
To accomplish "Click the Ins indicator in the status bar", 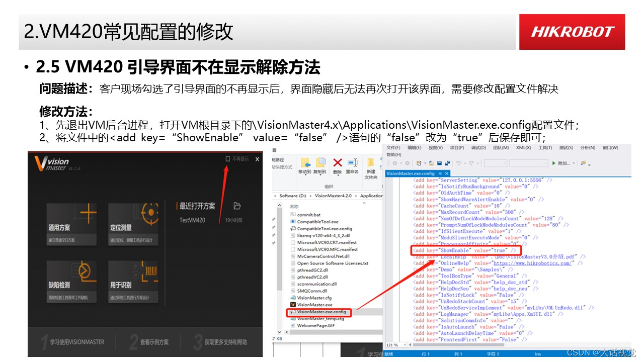I will pyautogui.click(x=538, y=354).
